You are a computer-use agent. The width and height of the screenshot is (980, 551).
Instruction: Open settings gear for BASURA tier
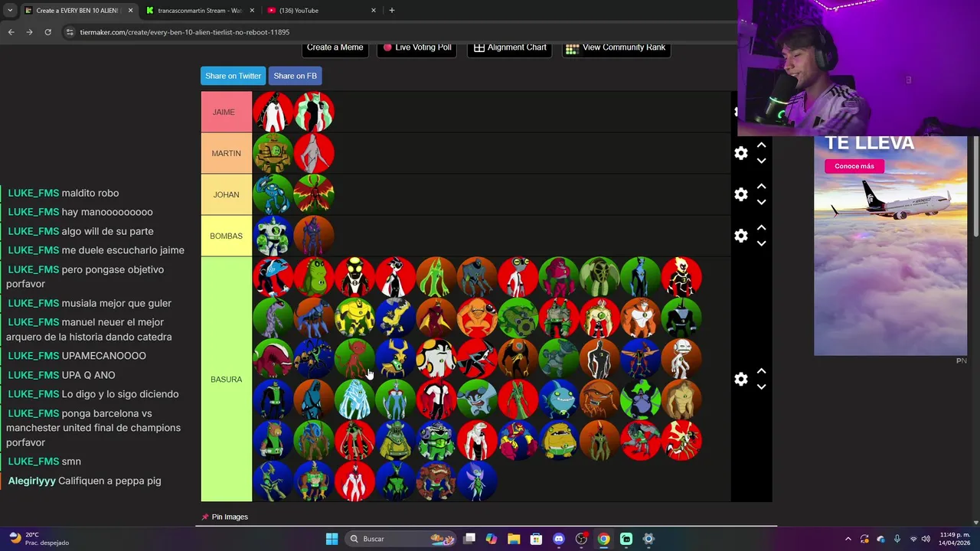[x=740, y=379]
